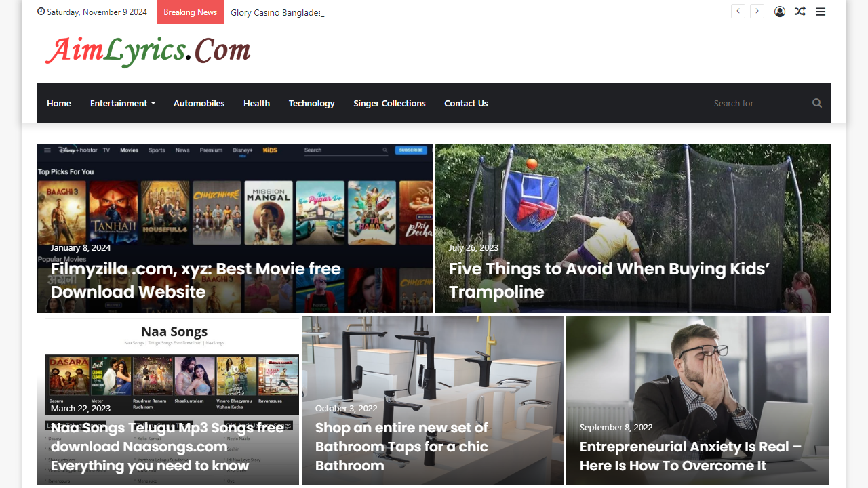This screenshot has width=868, height=488.
Task: Click the search magnifier icon
Action: [x=817, y=103]
